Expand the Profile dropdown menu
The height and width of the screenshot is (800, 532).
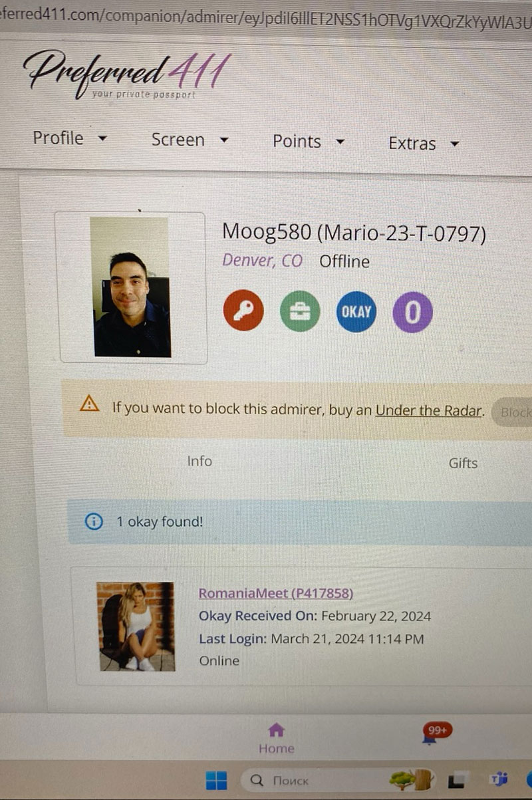(x=69, y=138)
